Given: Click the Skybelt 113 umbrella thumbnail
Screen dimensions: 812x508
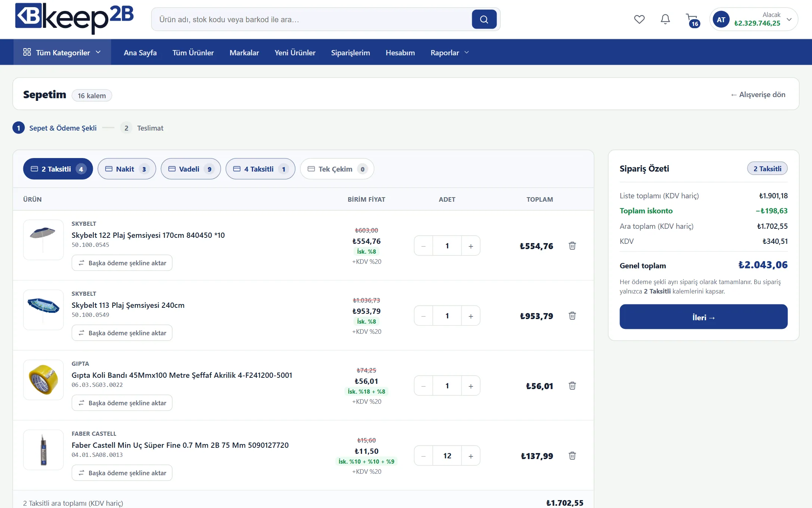Looking at the screenshot, I should 43,310.
